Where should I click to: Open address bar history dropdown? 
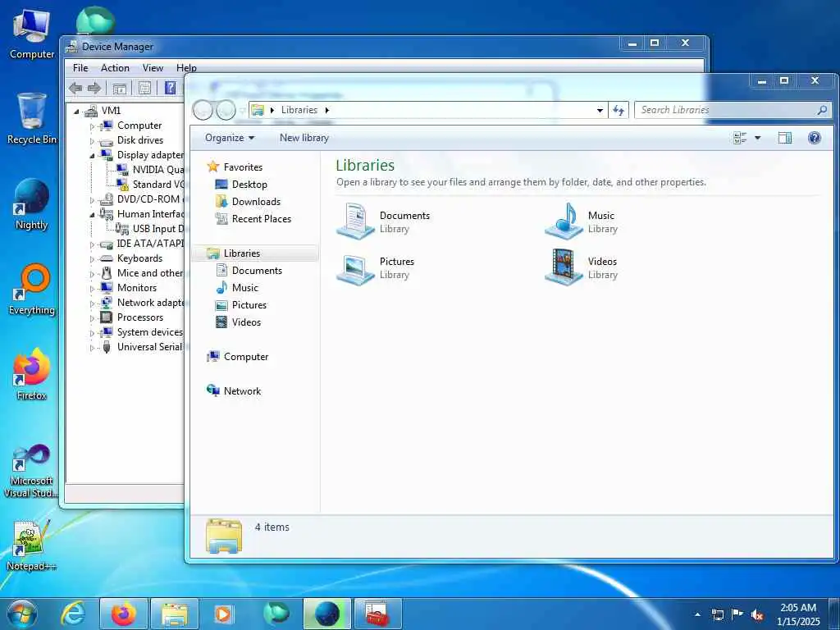pyautogui.click(x=600, y=110)
